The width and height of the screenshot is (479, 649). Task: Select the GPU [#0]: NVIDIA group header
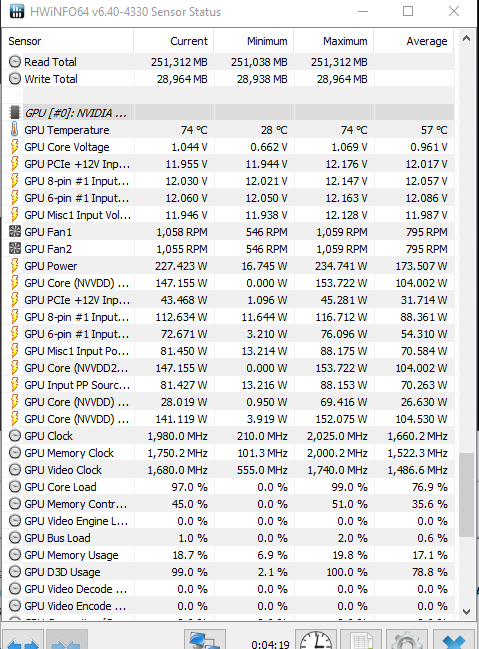[x=229, y=113]
